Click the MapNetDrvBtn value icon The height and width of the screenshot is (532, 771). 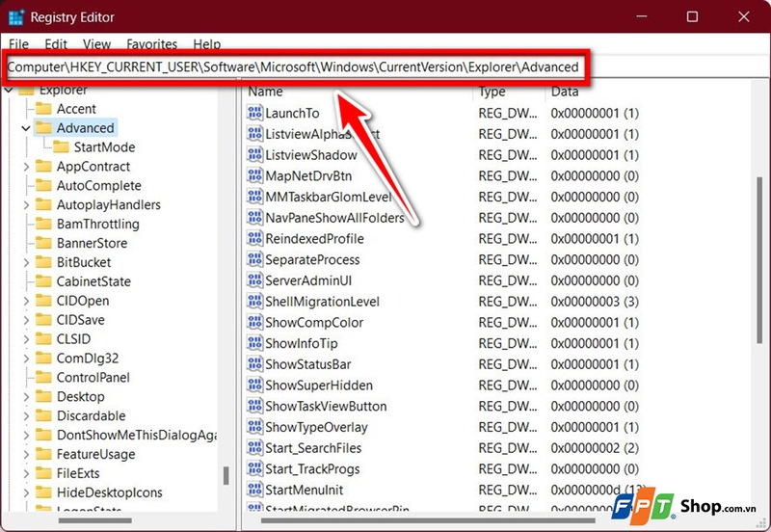coord(254,175)
